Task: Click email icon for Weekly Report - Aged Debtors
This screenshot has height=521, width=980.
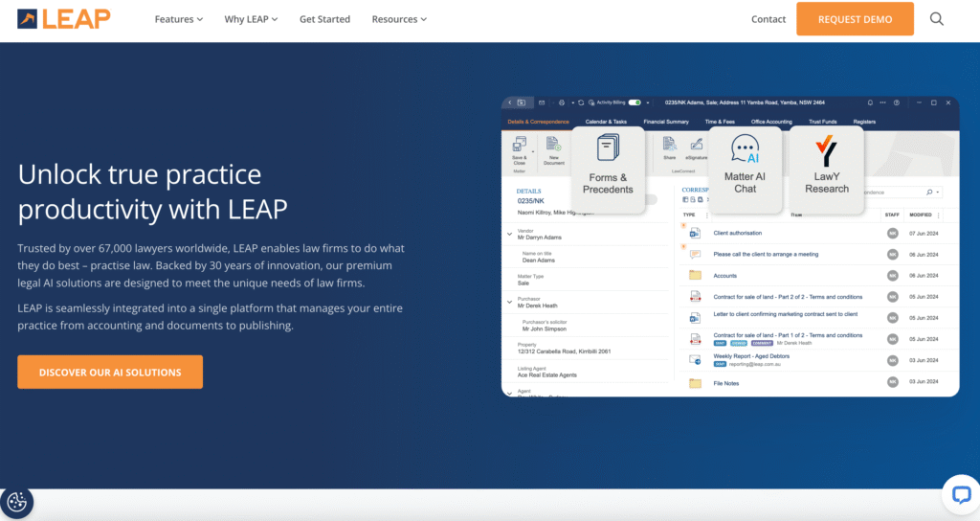Action: 695,360
